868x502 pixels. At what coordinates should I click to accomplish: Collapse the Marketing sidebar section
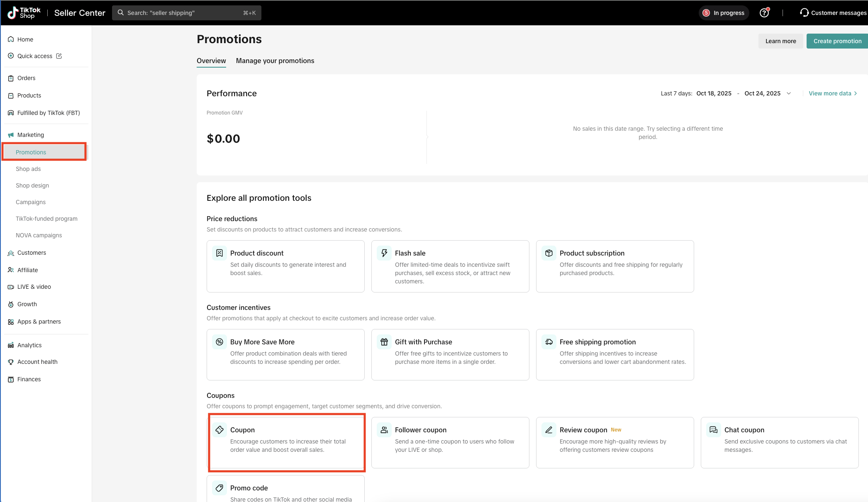coord(31,135)
